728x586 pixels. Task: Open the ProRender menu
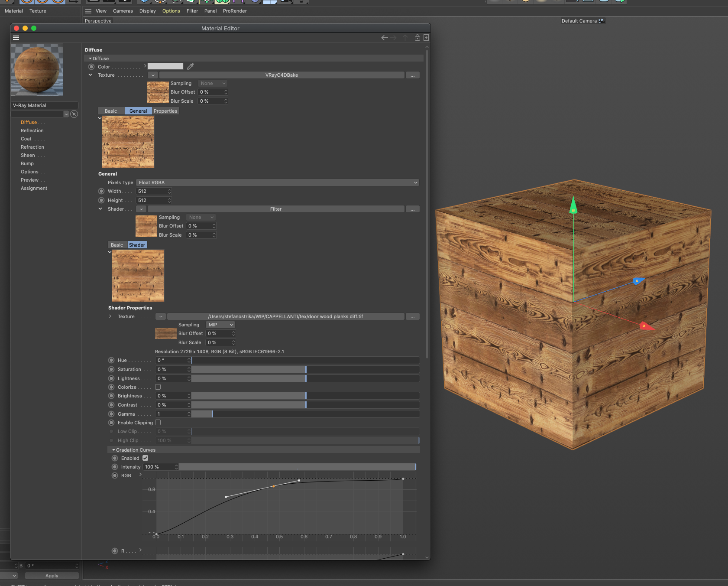[x=235, y=11]
